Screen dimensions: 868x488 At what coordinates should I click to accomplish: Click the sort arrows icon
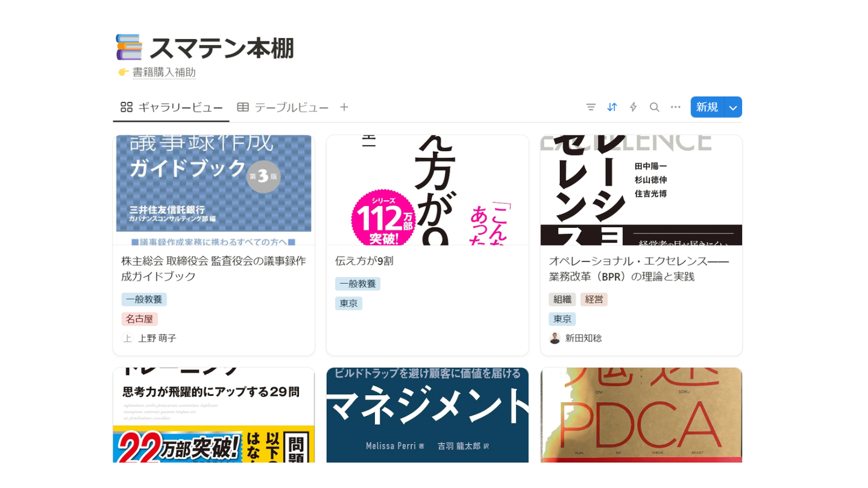(612, 107)
